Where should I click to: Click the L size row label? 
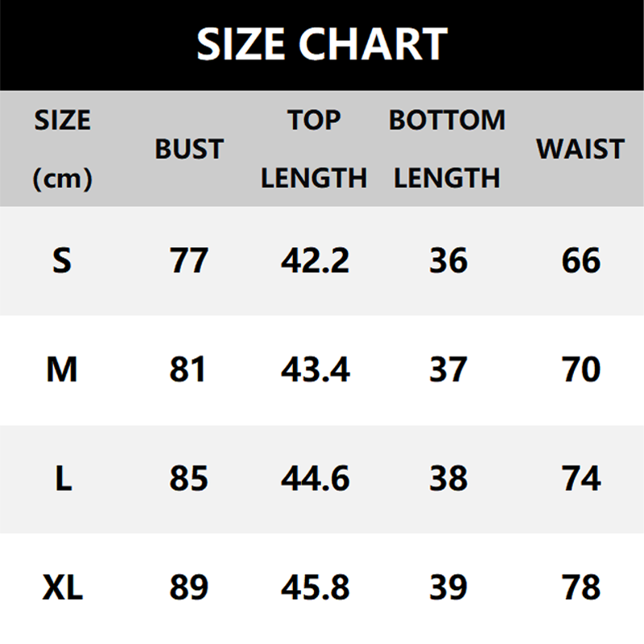[x=63, y=479]
